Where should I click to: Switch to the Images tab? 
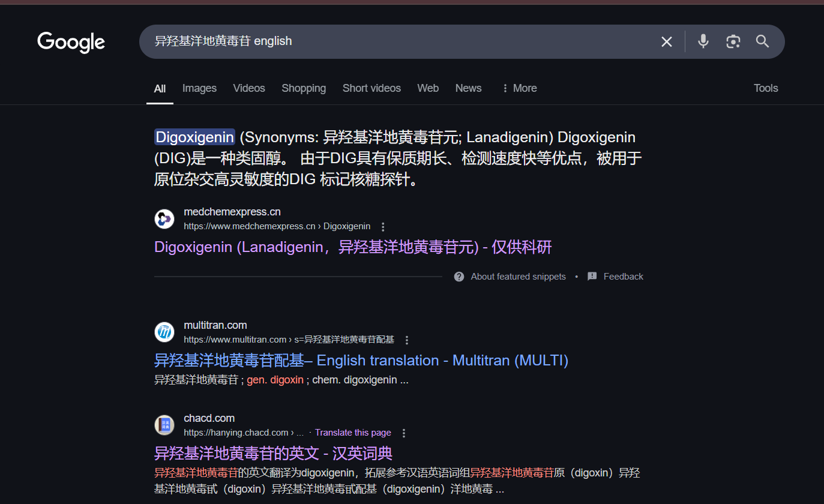pos(199,88)
